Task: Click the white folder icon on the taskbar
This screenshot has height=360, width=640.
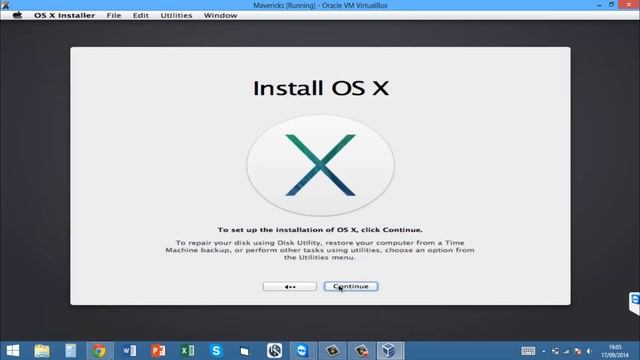Action: pos(244,351)
